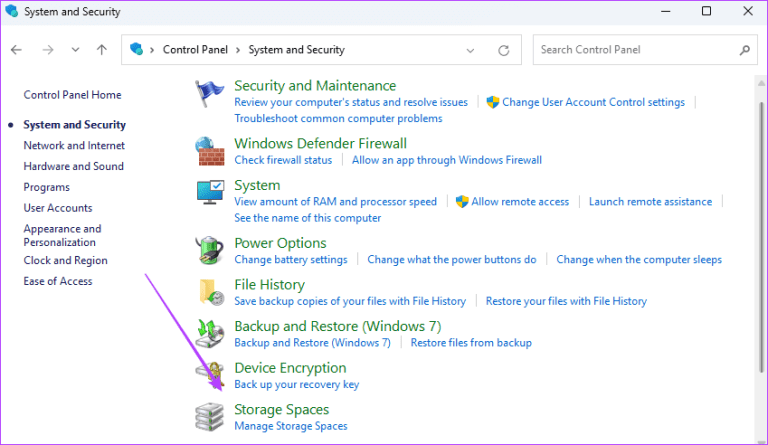Go back using the back arrow
This screenshot has width=768, height=445.
pyautogui.click(x=17, y=49)
